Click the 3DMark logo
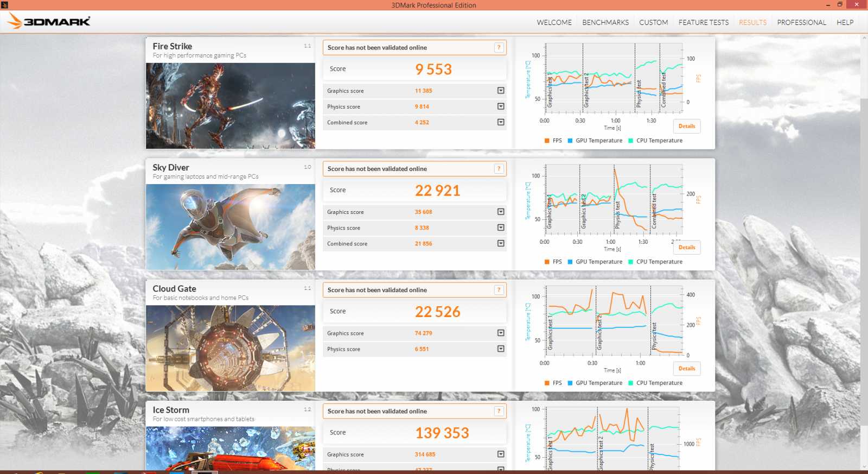 pos(49,21)
